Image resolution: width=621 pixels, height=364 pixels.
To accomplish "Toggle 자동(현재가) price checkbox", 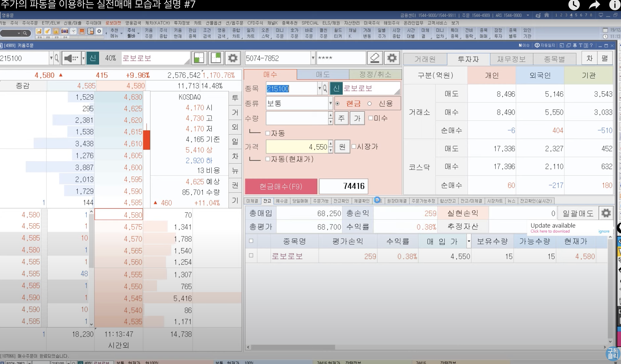I will [x=268, y=159].
